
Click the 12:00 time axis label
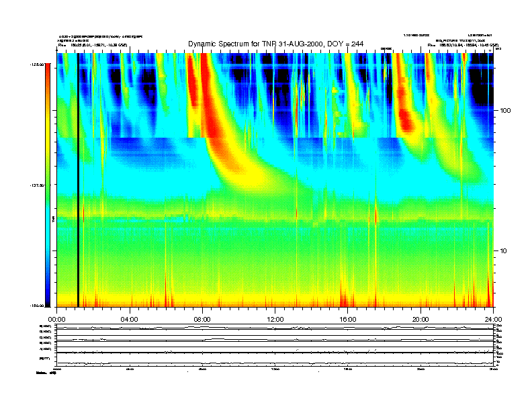click(275, 320)
